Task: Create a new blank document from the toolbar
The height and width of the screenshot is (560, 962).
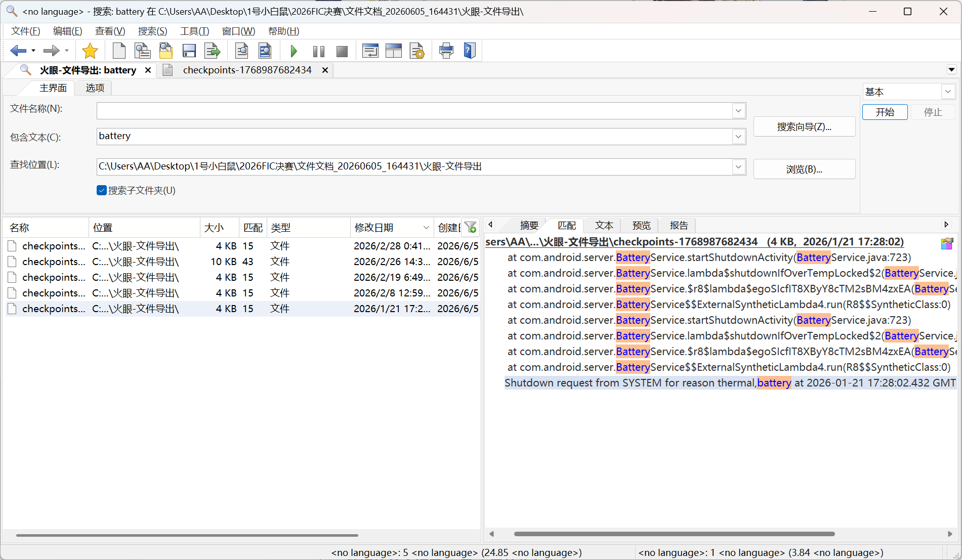Action: [119, 51]
